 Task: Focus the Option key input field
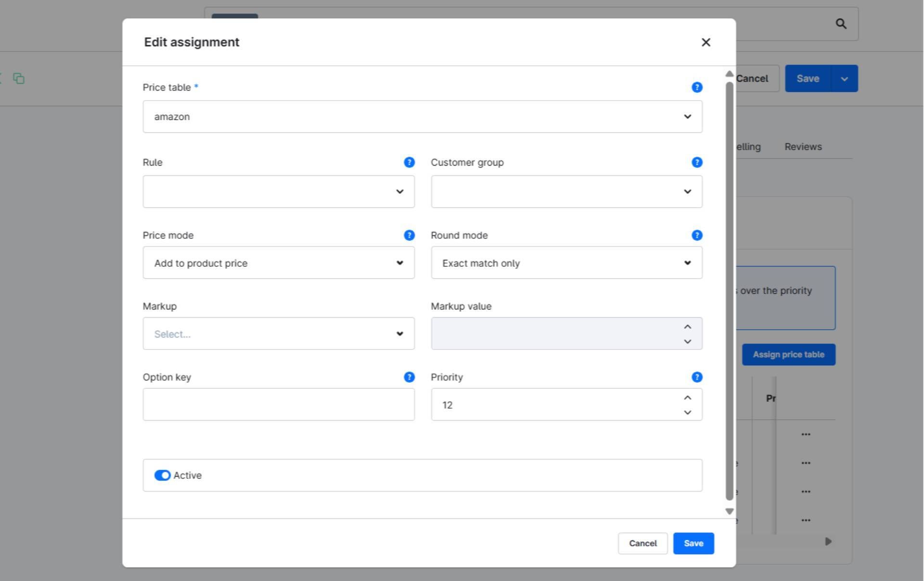point(279,404)
